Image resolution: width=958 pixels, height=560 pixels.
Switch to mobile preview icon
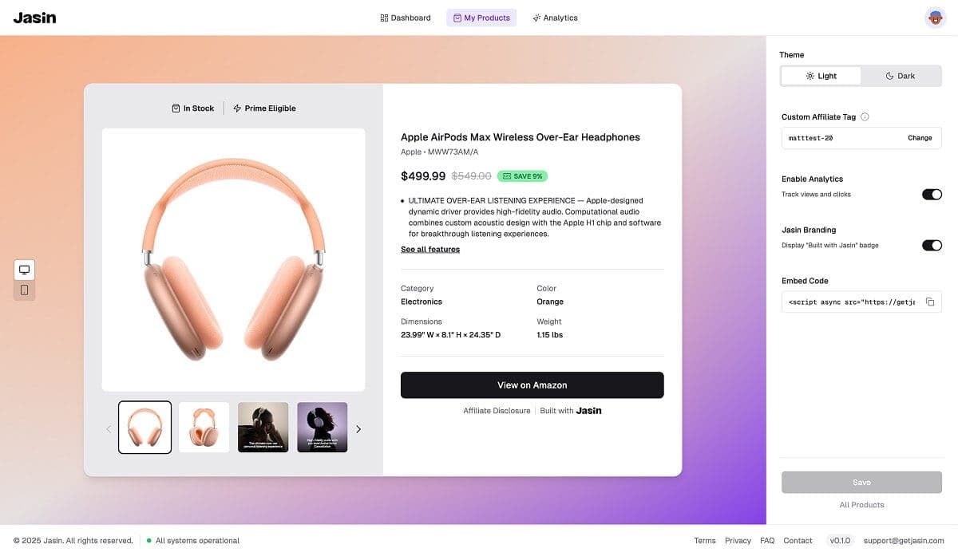pyautogui.click(x=24, y=290)
